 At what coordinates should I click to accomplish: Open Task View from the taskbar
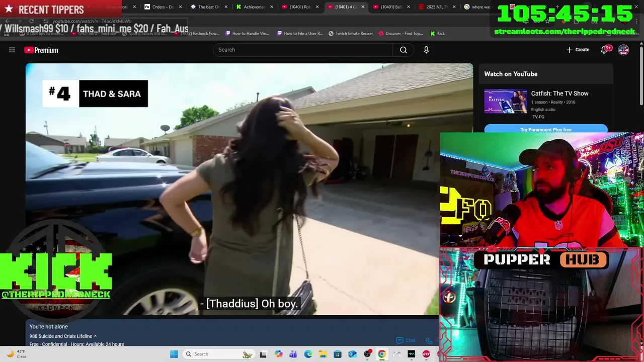(x=263, y=354)
